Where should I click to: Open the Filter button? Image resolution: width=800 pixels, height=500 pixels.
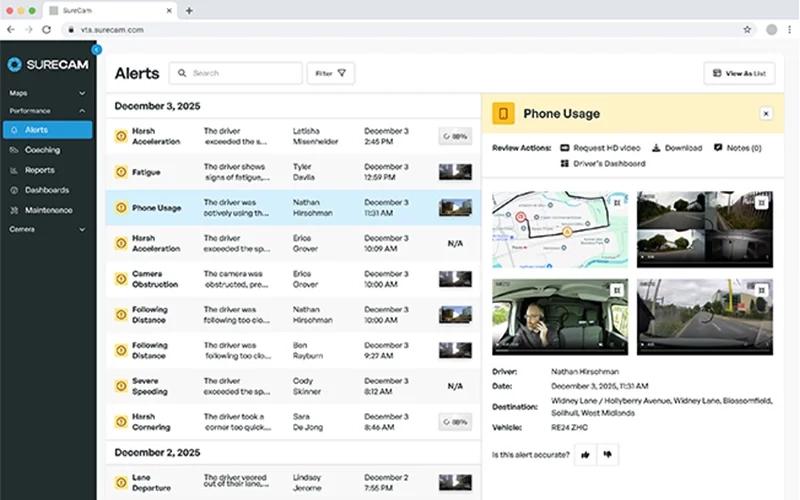pos(331,73)
